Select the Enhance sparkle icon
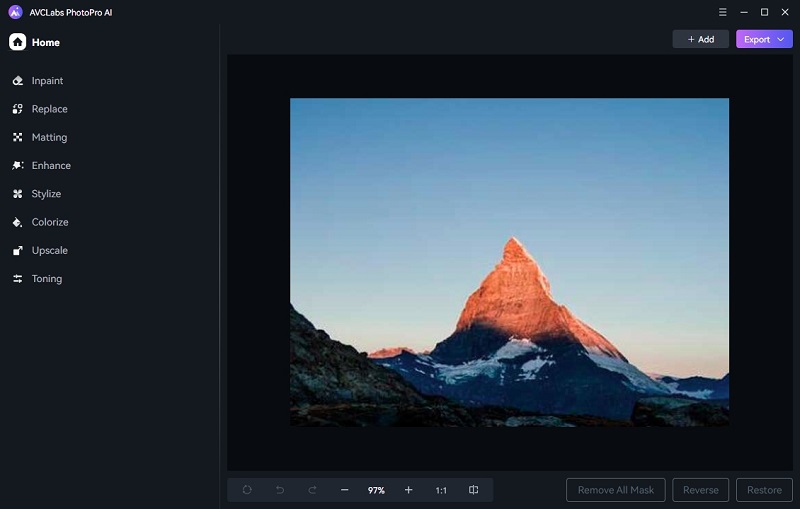 pos(18,165)
